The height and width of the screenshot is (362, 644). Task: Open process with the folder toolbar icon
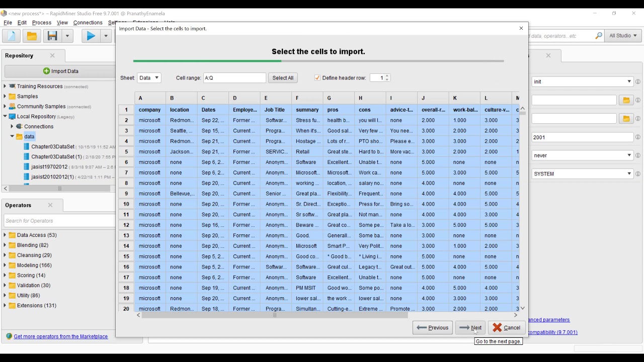tap(31, 36)
